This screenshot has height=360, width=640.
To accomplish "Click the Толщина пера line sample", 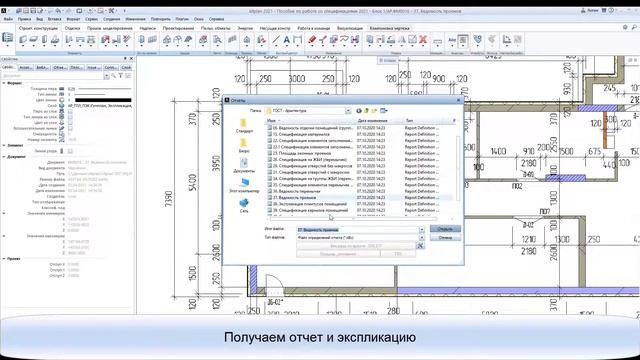I will [105, 89].
